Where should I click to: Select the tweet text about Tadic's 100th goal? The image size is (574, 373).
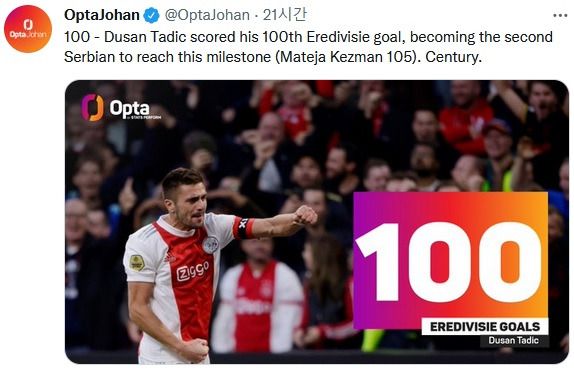click(x=308, y=47)
